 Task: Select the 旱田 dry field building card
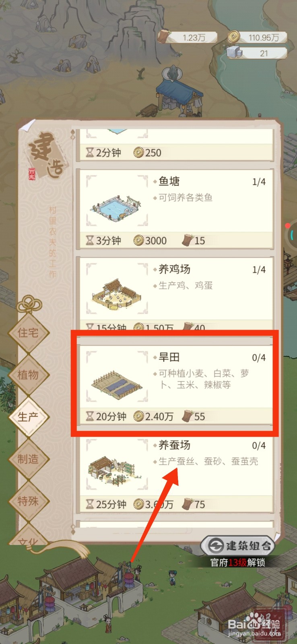[175, 384]
